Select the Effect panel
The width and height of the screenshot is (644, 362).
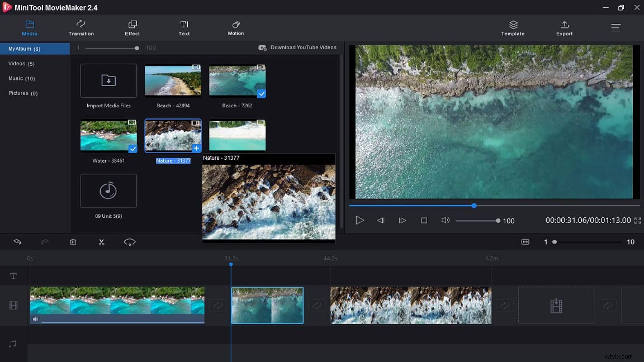pyautogui.click(x=132, y=28)
